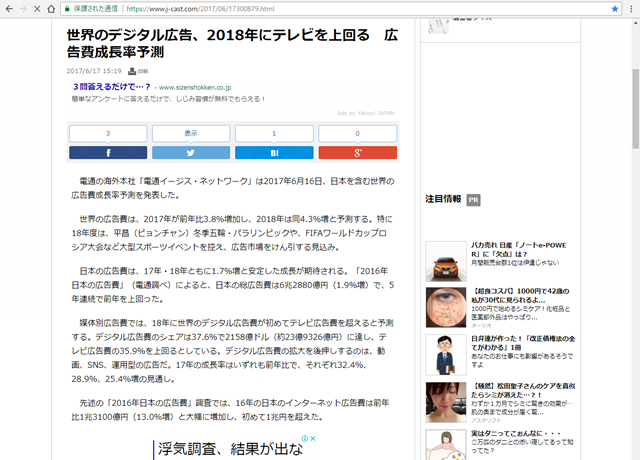Click the Twitter 表示 count button
This screenshot has width=640, height=460.
pos(190,133)
